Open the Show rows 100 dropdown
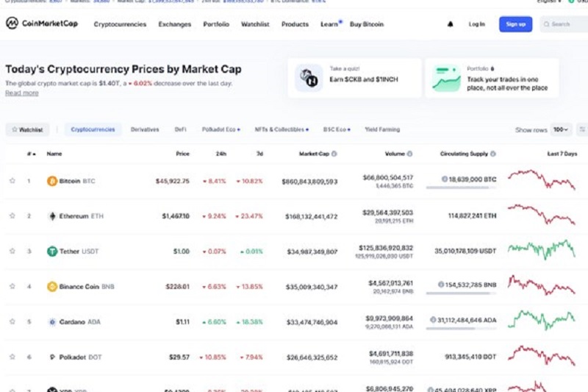This screenshot has width=588, height=392. (x=561, y=129)
